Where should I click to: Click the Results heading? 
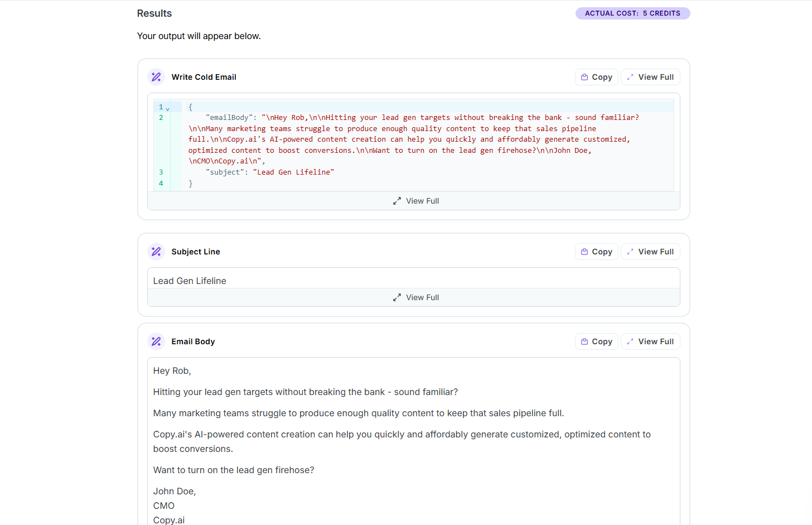tap(154, 13)
